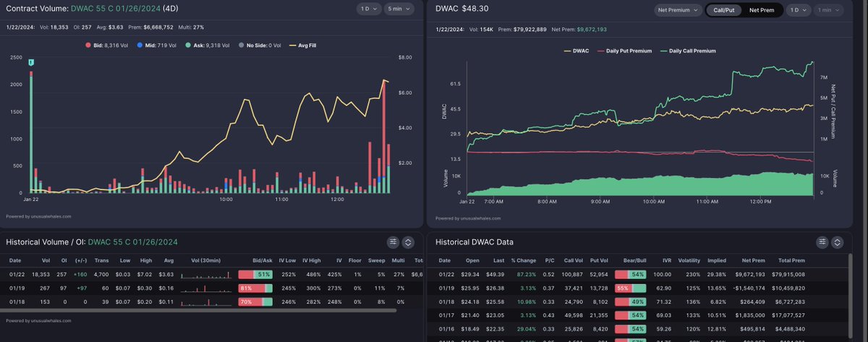The image size is (868, 342).
Task: Open the 5 min interval dropdown
Action: (x=399, y=9)
